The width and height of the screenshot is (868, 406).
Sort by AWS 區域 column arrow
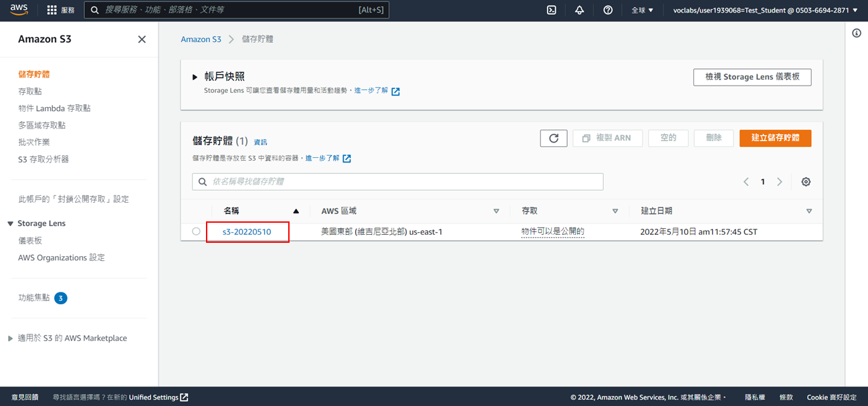point(496,211)
